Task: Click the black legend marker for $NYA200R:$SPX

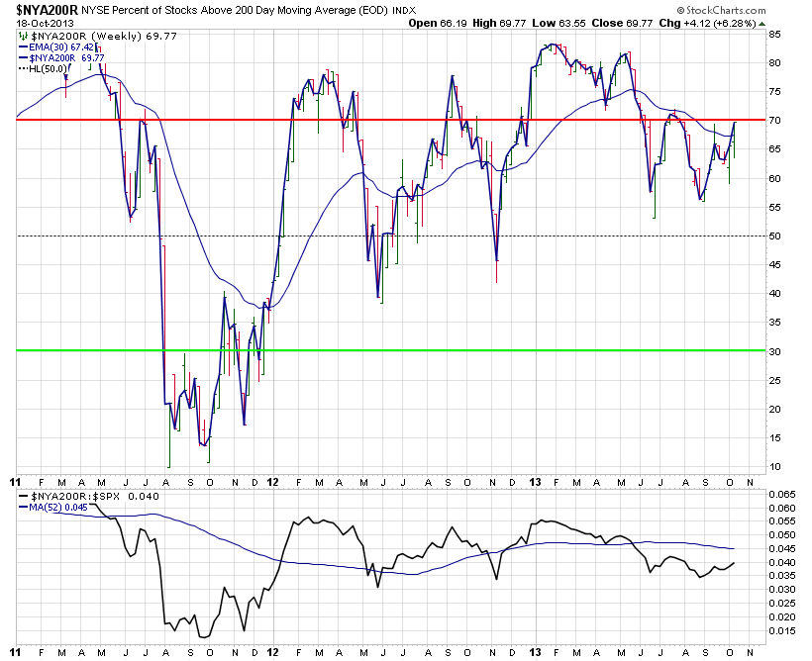Action: point(24,496)
